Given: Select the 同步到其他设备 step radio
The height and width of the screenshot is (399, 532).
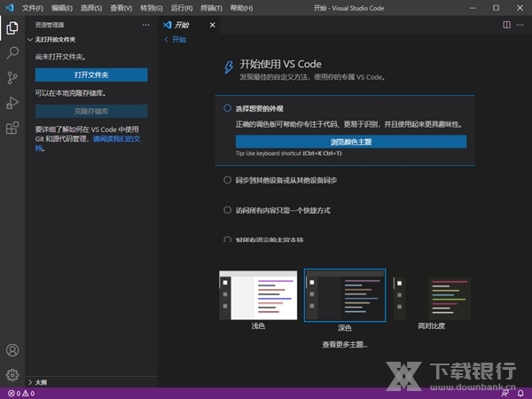Looking at the screenshot, I should [x=227, y=180].
